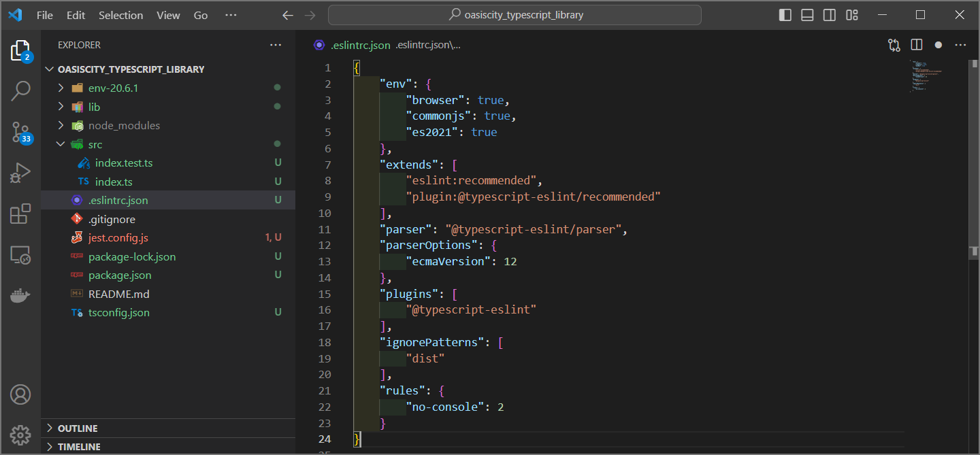Open the Search view icon

20,91
